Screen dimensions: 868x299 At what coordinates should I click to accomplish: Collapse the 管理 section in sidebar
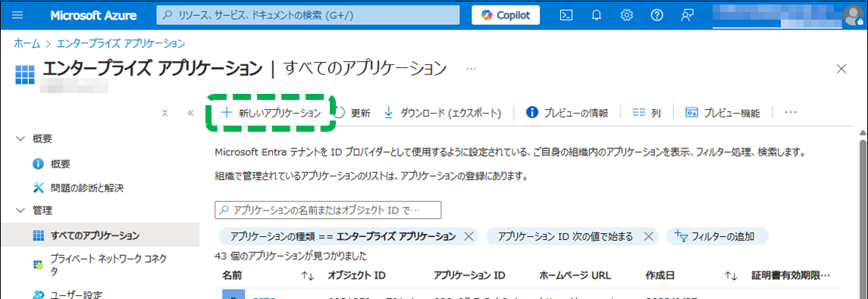click(x=20, y=210)
